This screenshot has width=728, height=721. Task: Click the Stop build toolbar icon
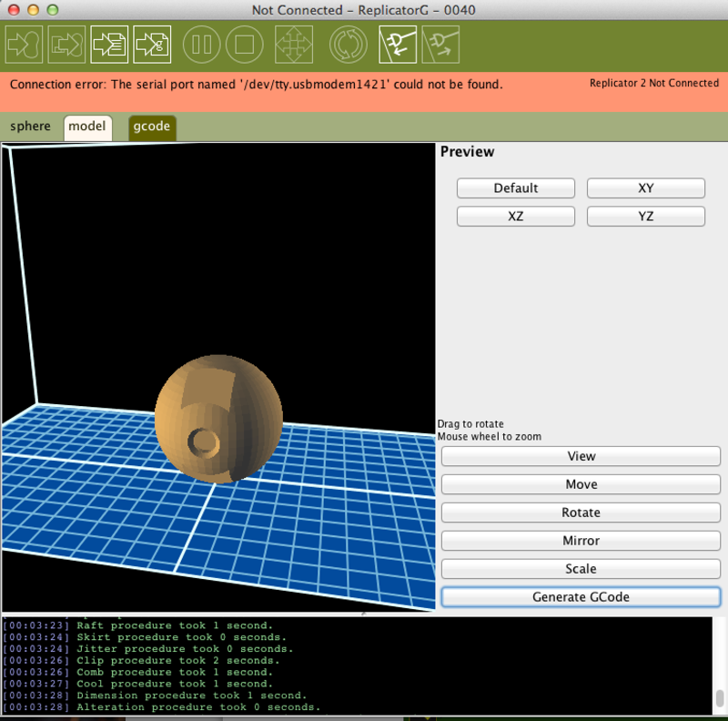pyautogui.click(x=245, y=45)
